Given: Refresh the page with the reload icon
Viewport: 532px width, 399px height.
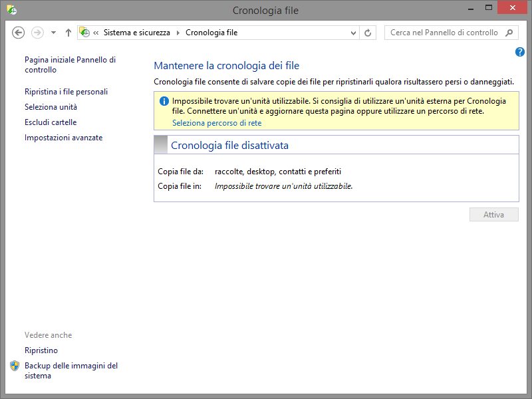Looking at the screenshot, I should point(369,33).
